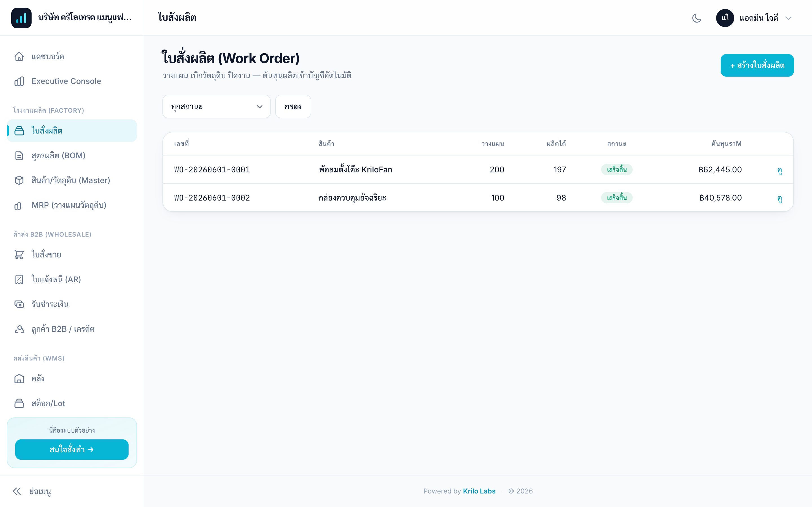Image resolution: width=812 pixels, height=507 pixels.
Task: Open the Krilo Labs footer link
Action: click(x=479, y=491)
